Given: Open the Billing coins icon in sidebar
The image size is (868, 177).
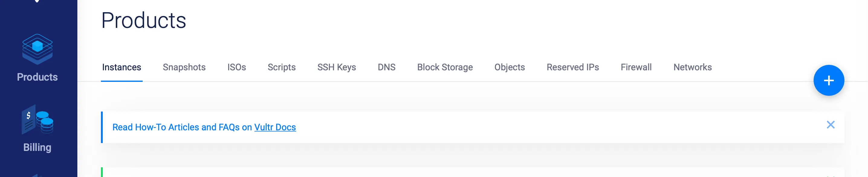Looking at the screenshot, I should 37,120.
